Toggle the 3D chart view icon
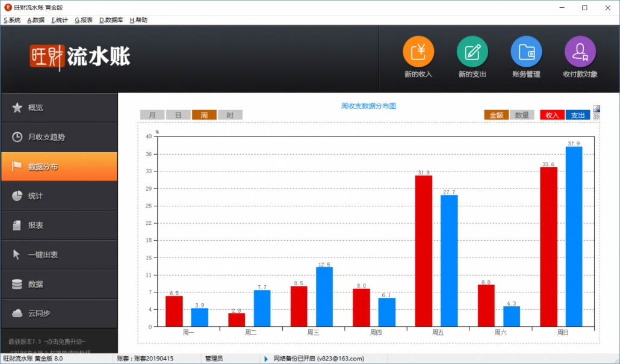620x364 pixels. click(x=597, y=117)
